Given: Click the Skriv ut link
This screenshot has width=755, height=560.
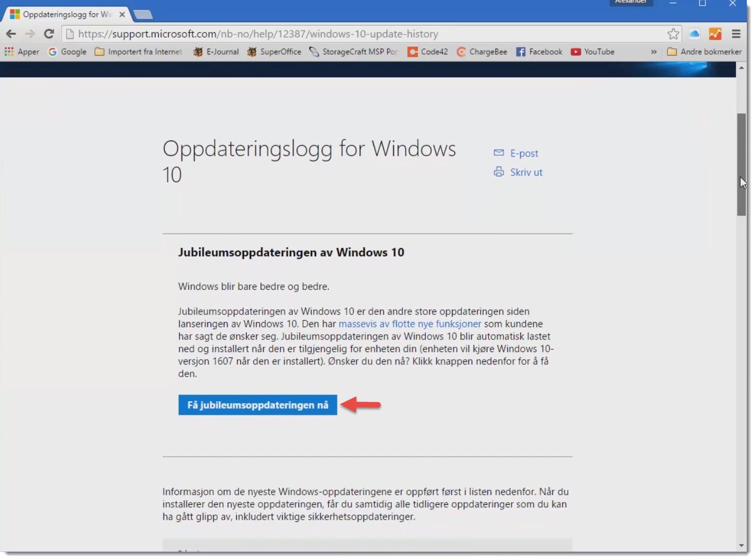Looking at the screenshot, I should point(526,172).
